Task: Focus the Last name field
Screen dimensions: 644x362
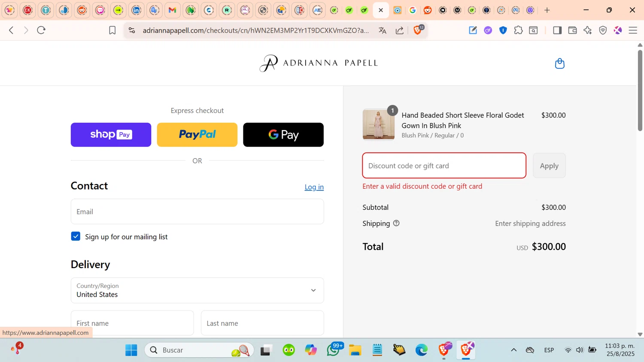Action: (x=262, y=323)
